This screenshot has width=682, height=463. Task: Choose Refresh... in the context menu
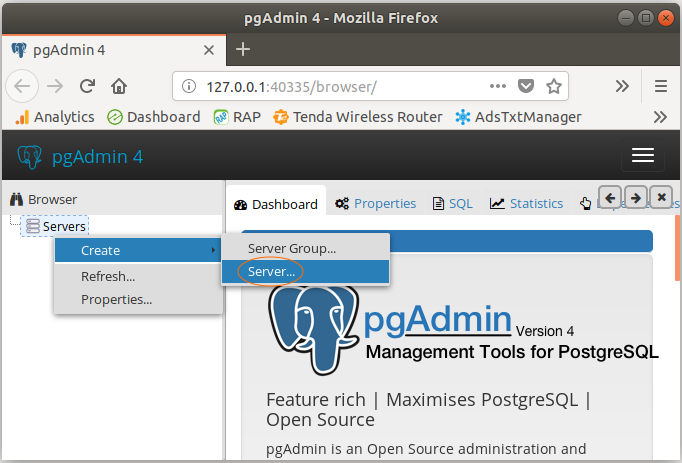coord(138,276)
